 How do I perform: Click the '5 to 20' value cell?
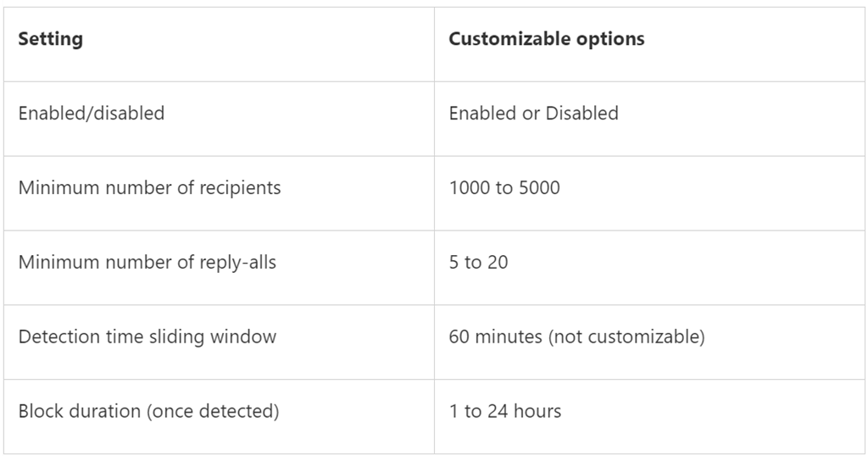pos(478,262)
